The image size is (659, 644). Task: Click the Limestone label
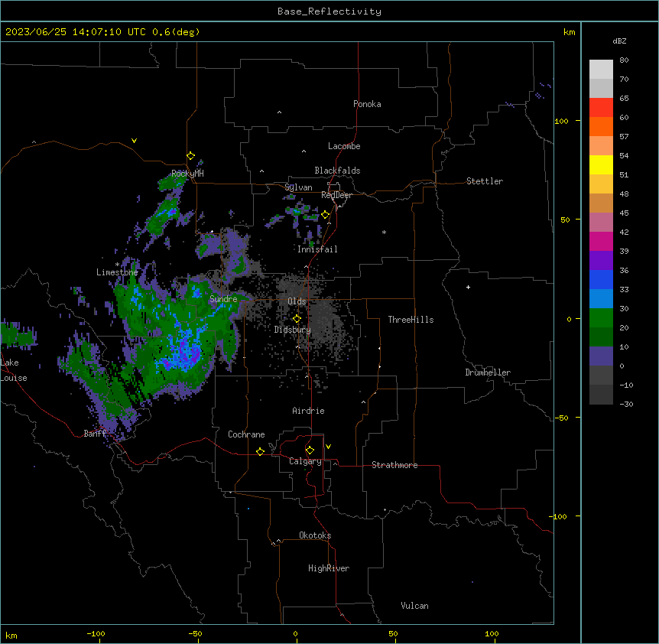pos(117,272)
